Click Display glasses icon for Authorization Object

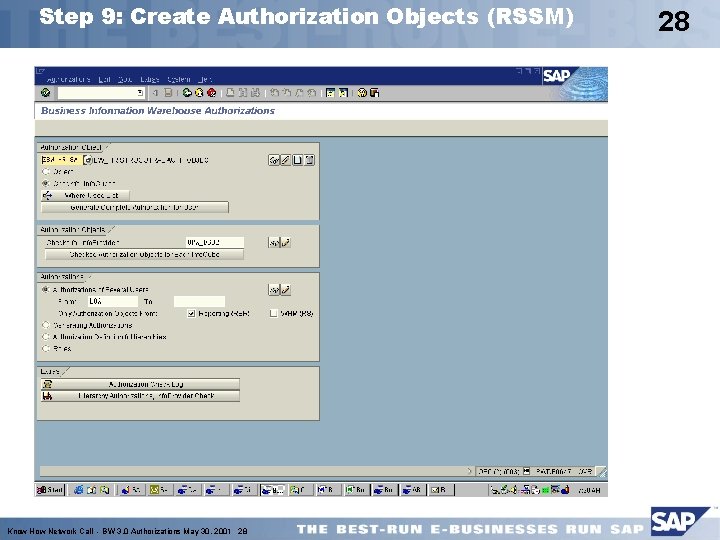[x=274, y=160]
